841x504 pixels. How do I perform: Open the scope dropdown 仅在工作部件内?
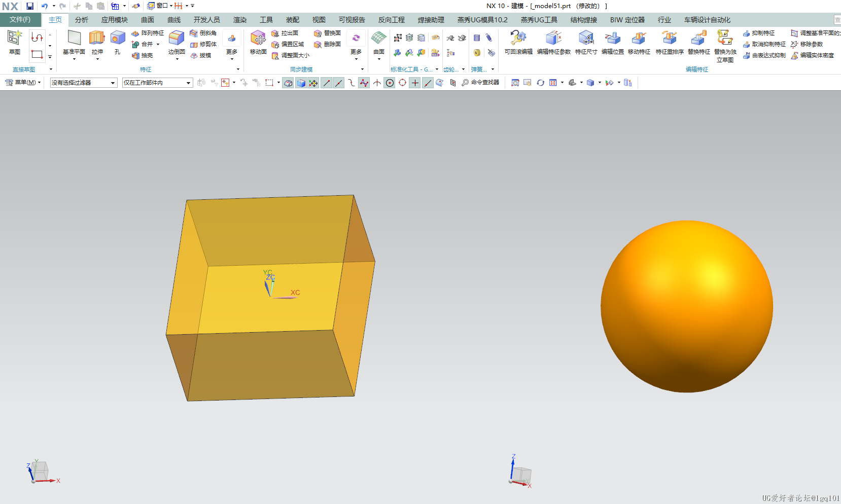point(157,83)
